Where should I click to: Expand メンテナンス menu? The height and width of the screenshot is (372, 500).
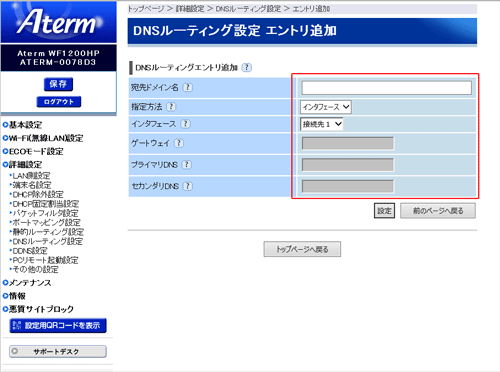pyautogui.click(x=27, y=283)
